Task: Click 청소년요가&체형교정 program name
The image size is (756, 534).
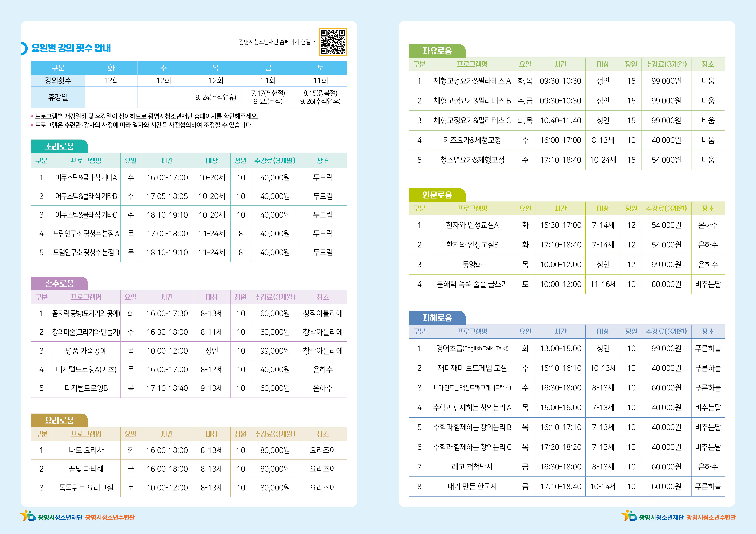Action: 472,160
